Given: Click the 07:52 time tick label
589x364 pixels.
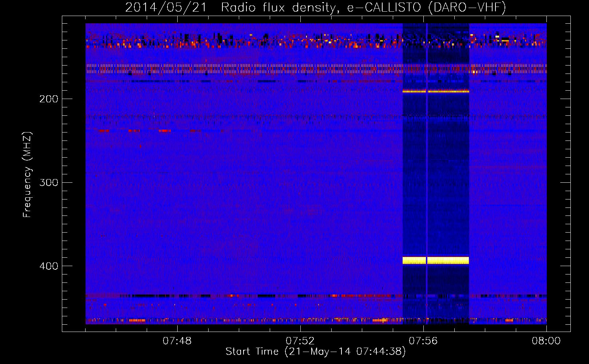Looking at the screenshot, I should click(x=300, y=341).
